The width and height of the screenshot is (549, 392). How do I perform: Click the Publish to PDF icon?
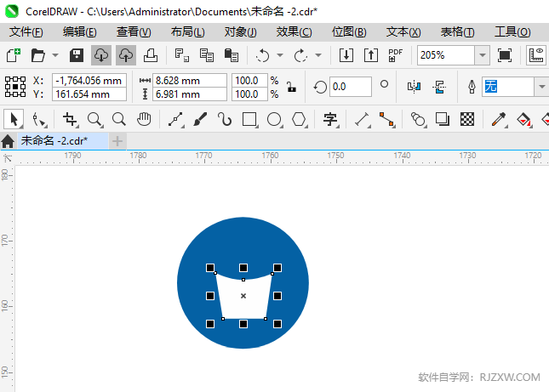(395, 55)
